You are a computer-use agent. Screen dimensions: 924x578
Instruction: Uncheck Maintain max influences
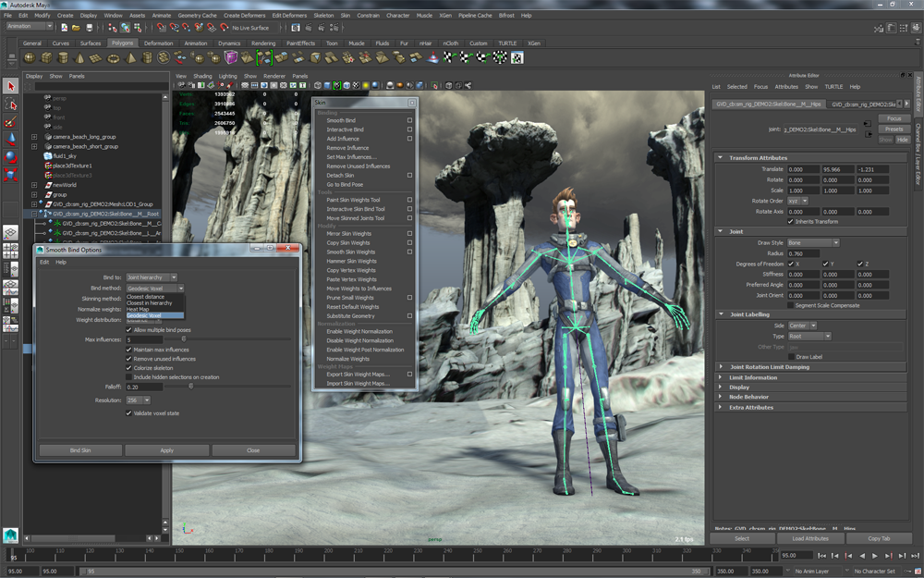pos(129,350)
